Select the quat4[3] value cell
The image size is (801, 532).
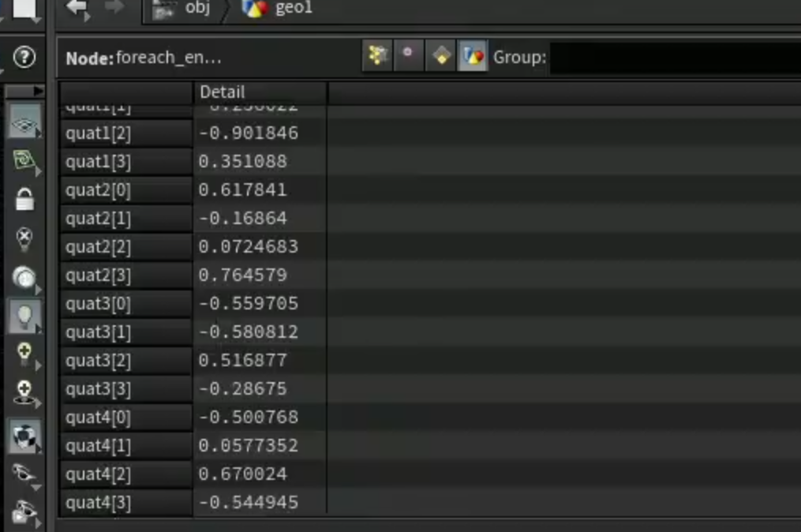[x=260, y=503]
